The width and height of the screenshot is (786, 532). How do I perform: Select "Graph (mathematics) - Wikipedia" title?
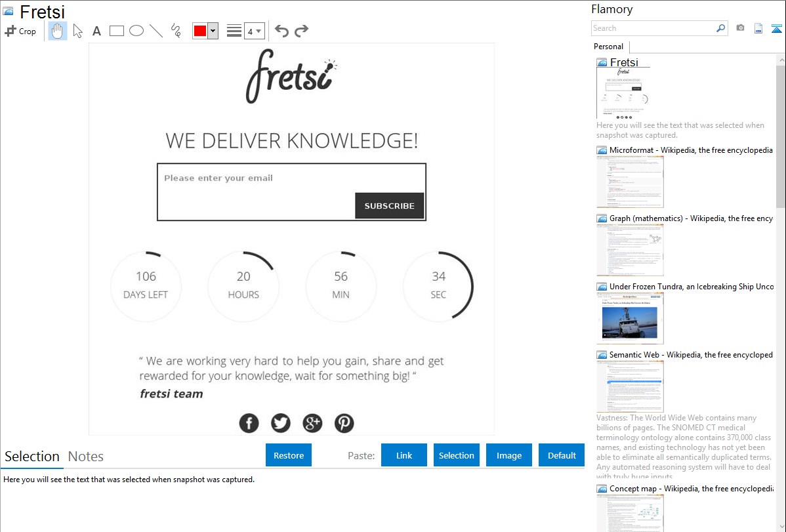pos(692,218)
